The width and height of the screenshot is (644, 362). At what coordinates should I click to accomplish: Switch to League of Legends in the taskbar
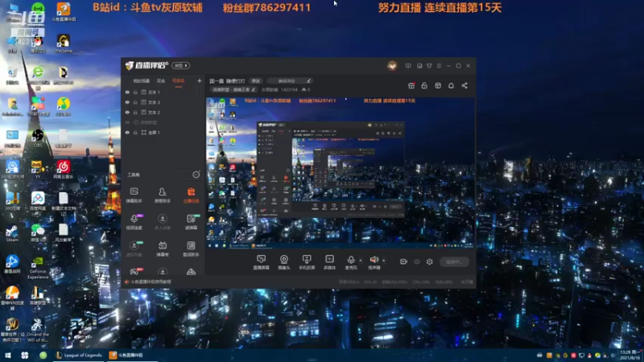pos(79,355)
